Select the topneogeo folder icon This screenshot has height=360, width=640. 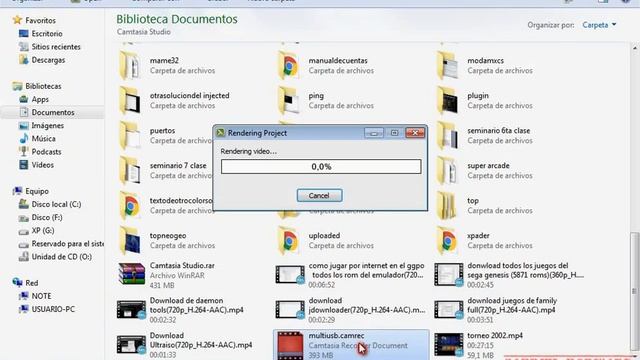pyautogui.click(x=130, y=240)
